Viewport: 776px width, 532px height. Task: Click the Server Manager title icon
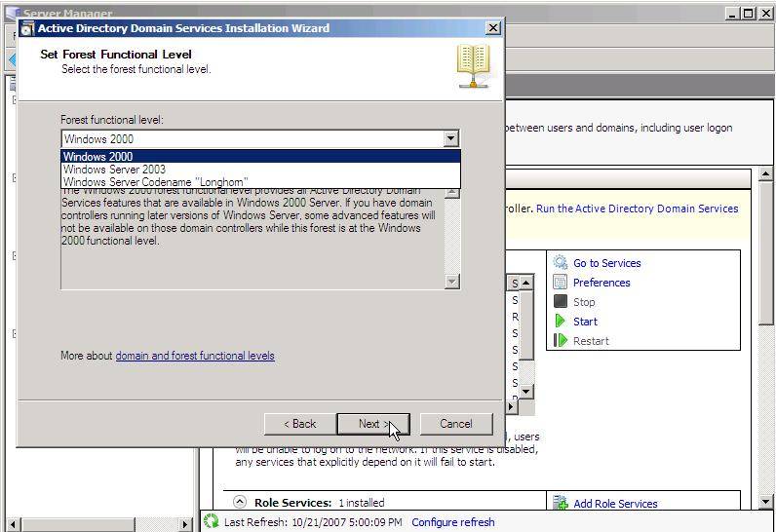(14, 14)
